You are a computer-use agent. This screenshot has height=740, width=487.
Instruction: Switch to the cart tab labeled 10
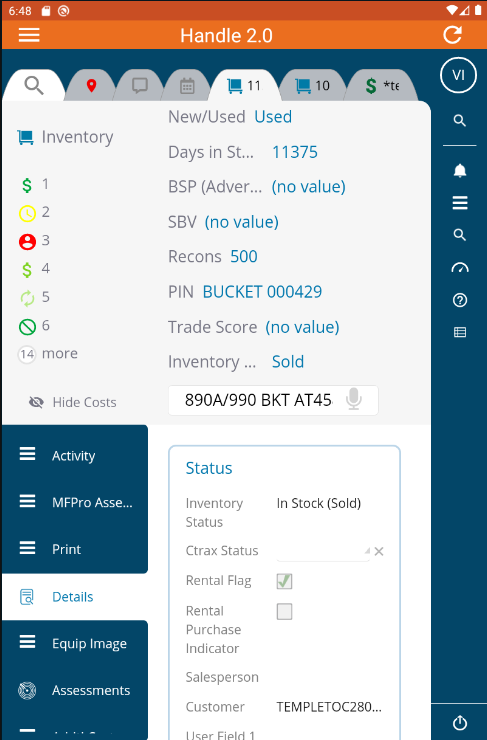pos(312,85)
